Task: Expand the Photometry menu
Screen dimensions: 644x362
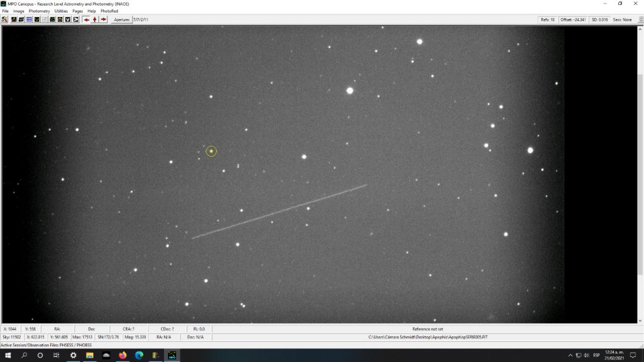Action: pyautogui.click(x=39, y=11)
